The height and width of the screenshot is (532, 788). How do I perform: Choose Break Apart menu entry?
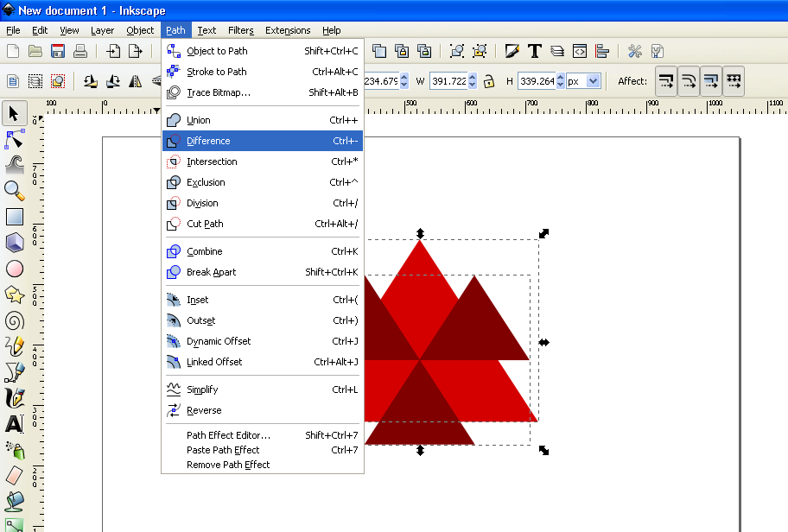pos(263,272)
